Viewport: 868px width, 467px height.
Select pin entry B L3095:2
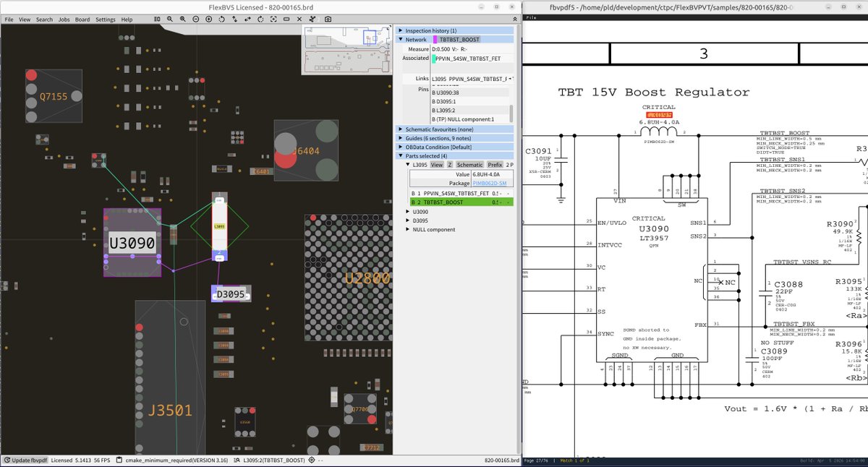(x=470, y=110)
